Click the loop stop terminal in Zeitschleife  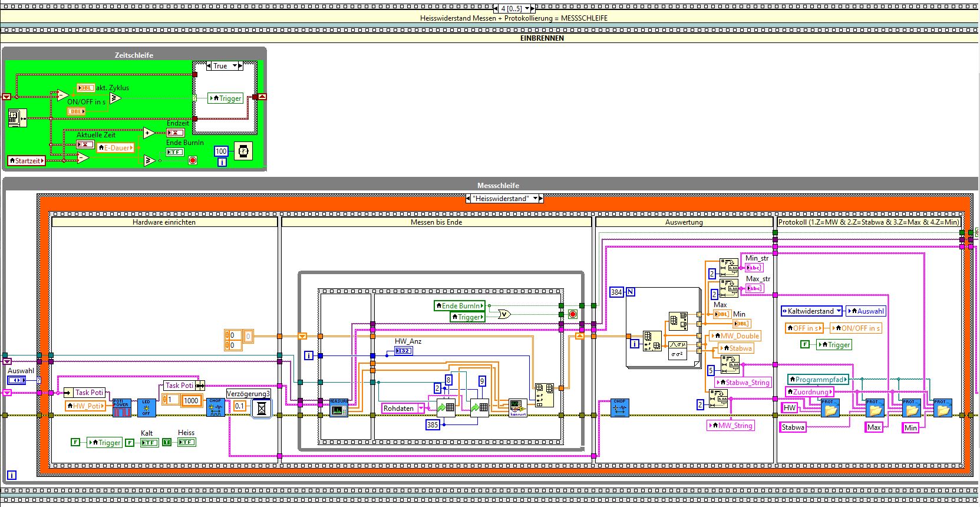(193, 160)
